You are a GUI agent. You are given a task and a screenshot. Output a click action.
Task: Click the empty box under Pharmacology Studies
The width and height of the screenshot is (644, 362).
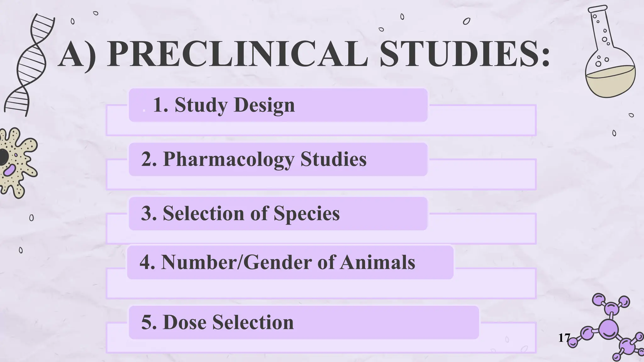pos(321,182)
